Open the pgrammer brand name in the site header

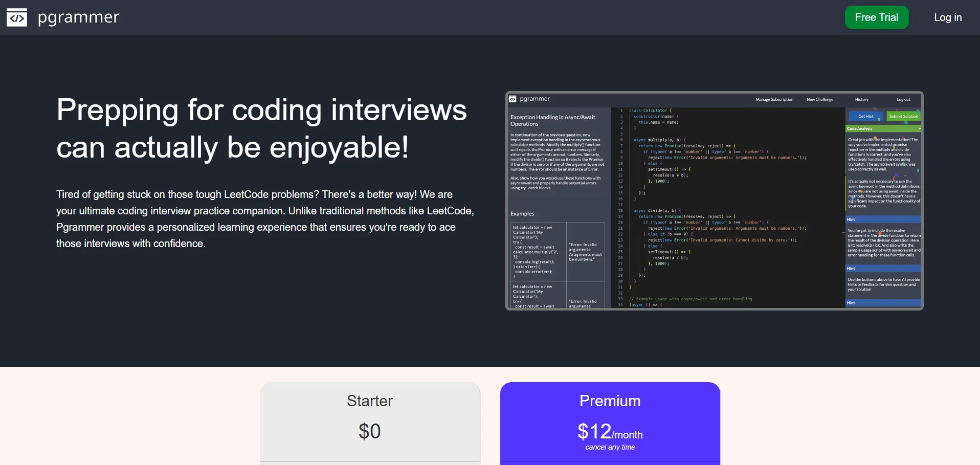pos(78,17)
